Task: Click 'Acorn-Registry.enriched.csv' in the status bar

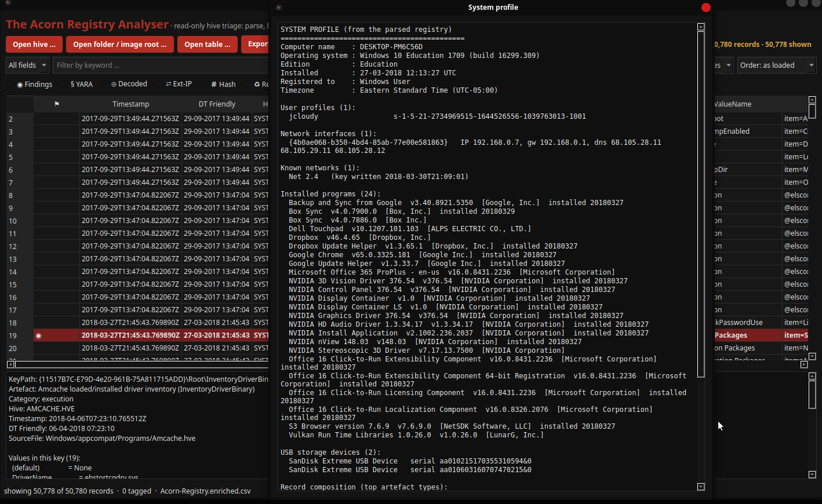Action: pyautogui.click(x=206, y=491)
